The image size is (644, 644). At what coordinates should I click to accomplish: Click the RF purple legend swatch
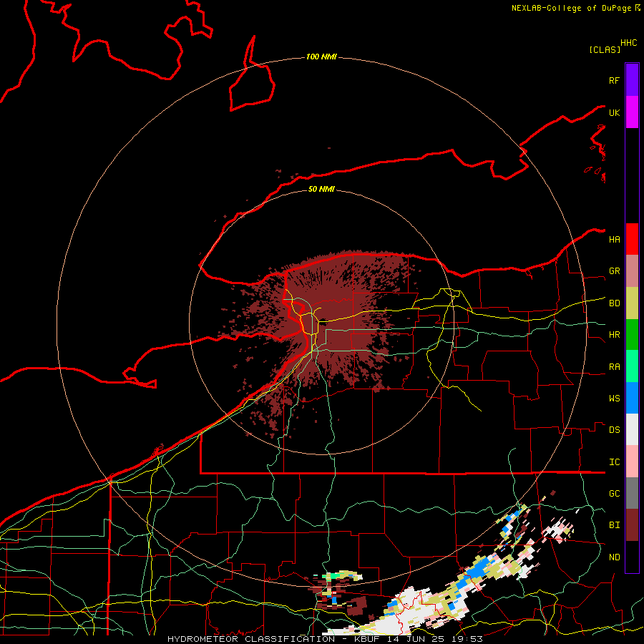632,80
